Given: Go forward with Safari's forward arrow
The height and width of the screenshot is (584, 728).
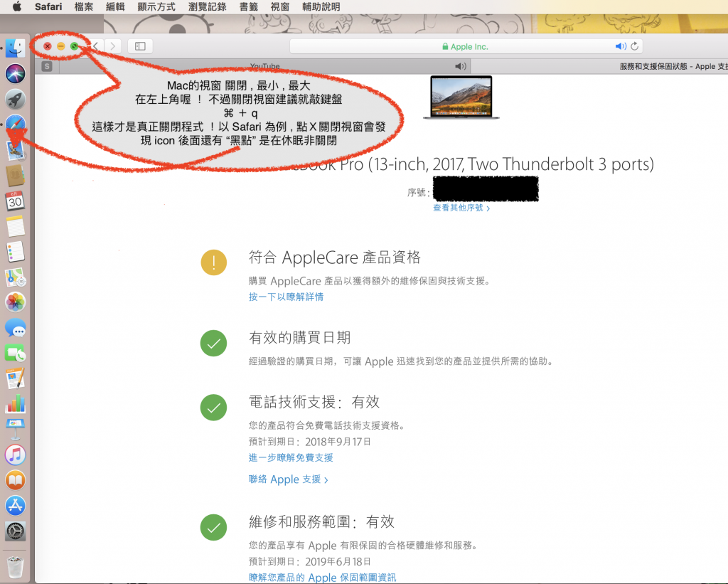Looking at the screenshot, I should pos(113,46).
